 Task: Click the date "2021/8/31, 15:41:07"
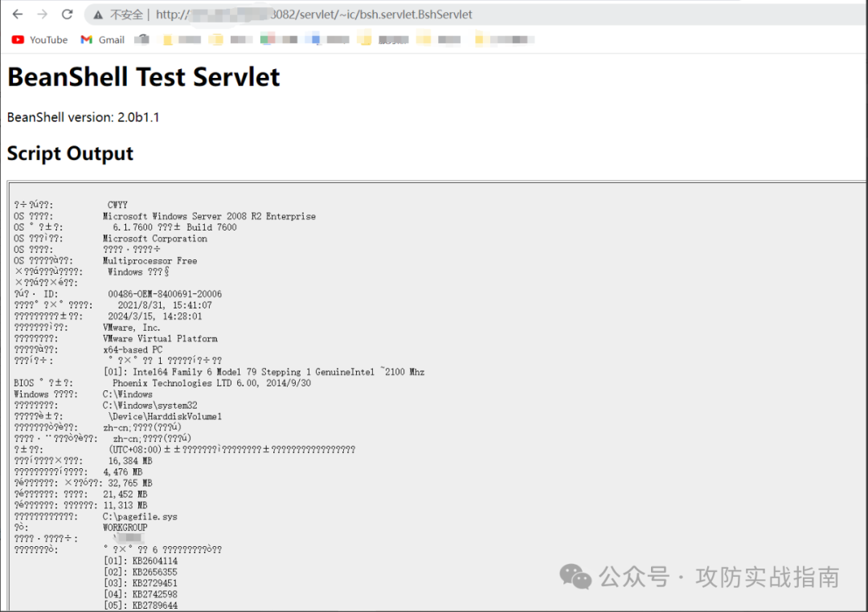165,305
